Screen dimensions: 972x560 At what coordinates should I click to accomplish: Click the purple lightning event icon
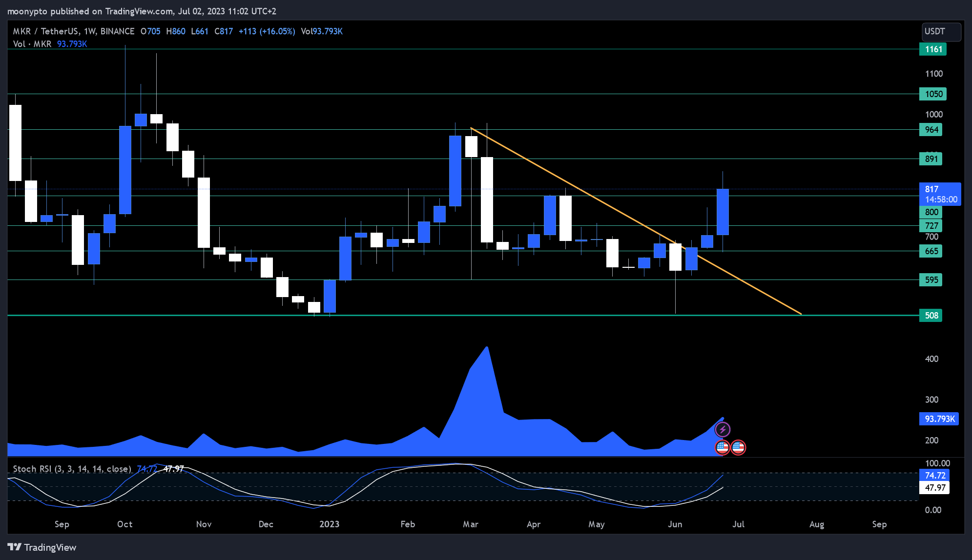[723, 429]
